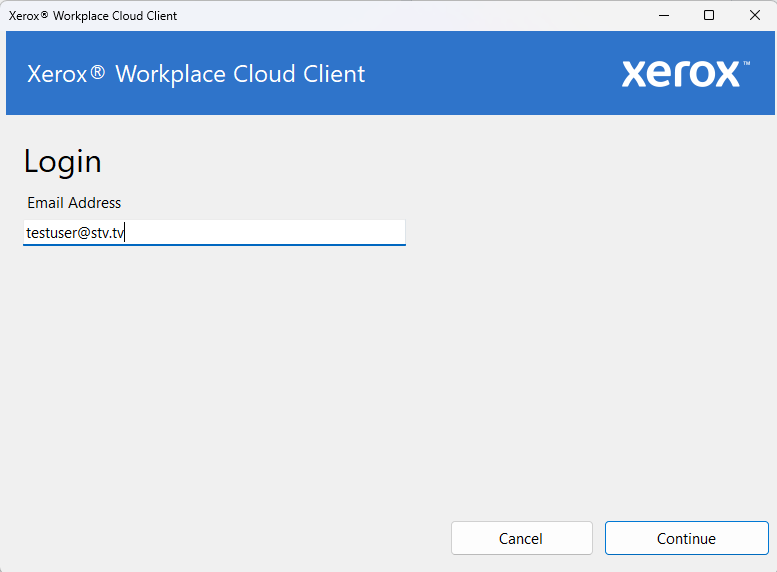Cancel the login dialog
Image resolution: width=777 pixels, height=572 pixels.
[x=521, y=538]
